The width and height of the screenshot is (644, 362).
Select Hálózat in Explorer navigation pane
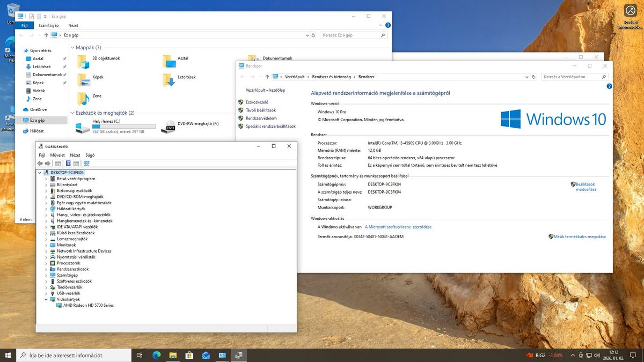[37, 131]
